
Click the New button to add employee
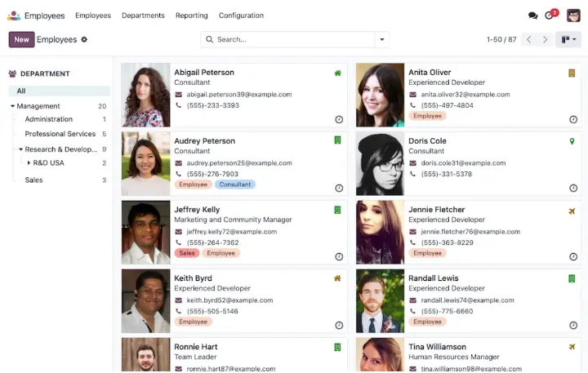21,39
